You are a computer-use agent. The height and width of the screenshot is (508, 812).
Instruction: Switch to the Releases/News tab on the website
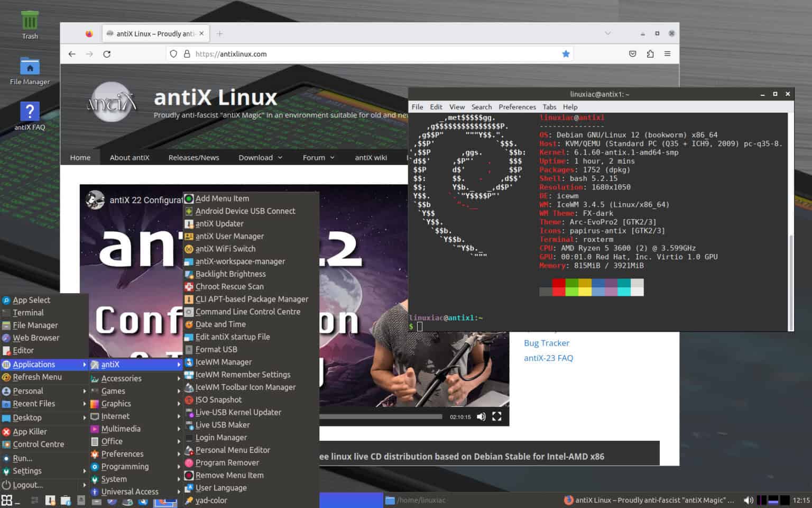(x=193, y=157)
